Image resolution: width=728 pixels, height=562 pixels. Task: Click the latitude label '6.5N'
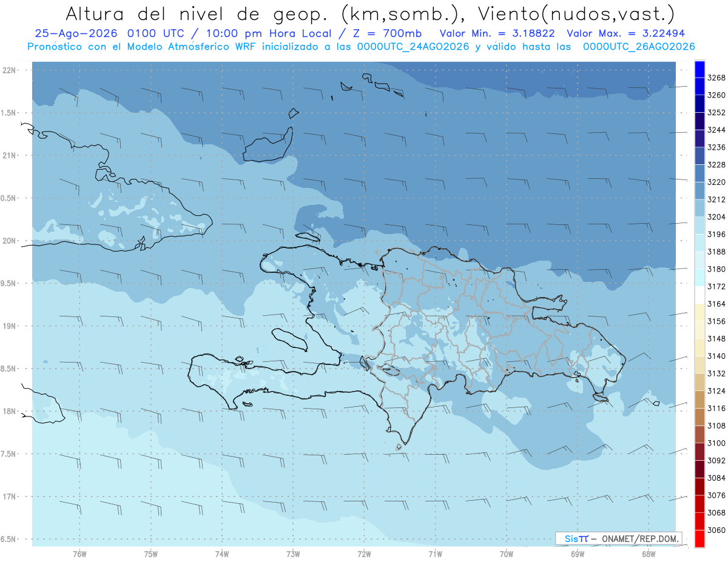click(x=9, y=539)
